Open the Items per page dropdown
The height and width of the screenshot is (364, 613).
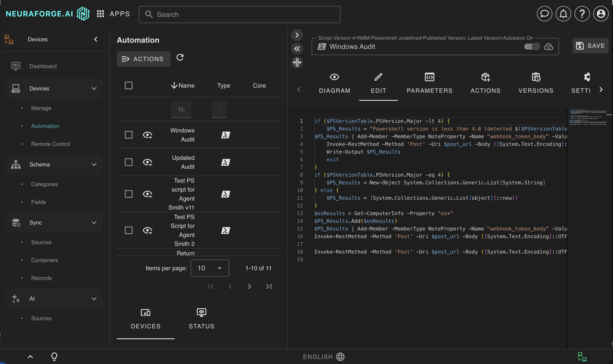pyautogui.click(x=209, y=268)
